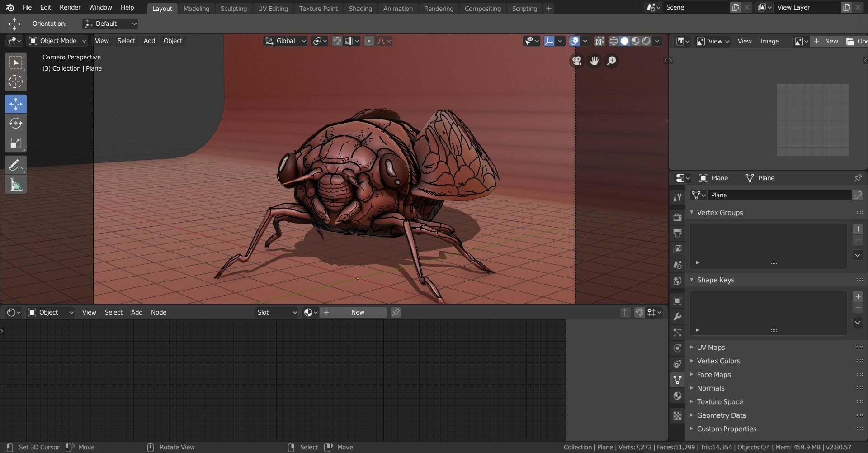
Task: Select the Select Box tool
Action: pos(16,62)
